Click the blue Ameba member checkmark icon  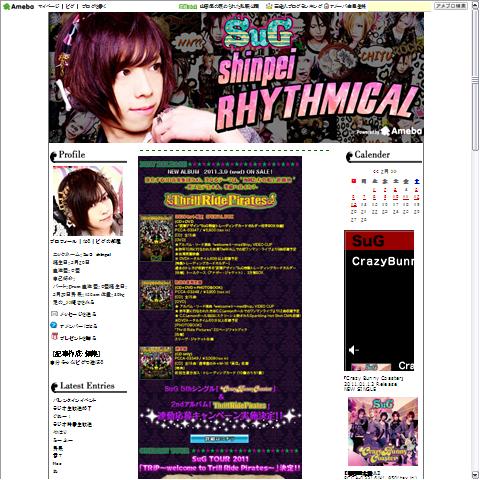tap(54, 325)
